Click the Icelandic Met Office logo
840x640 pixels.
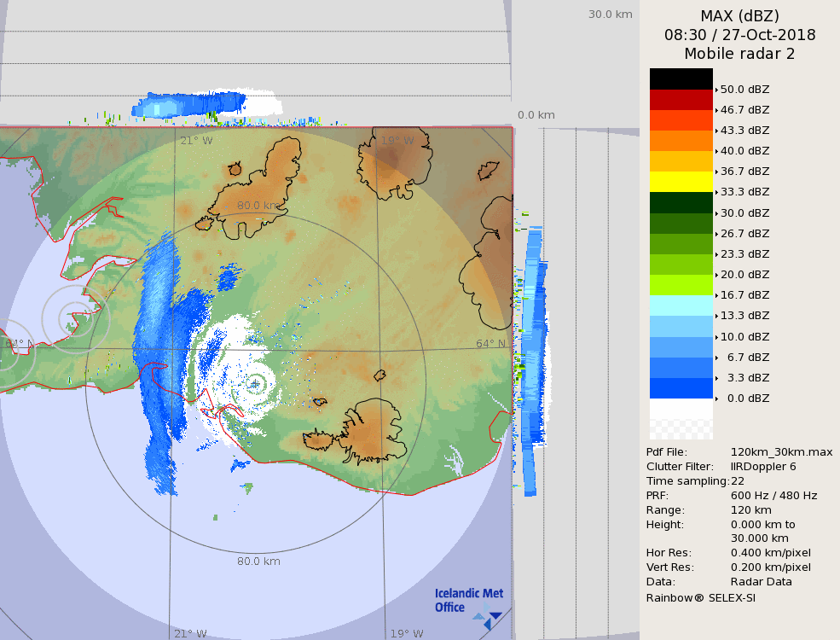pos(468,602)
